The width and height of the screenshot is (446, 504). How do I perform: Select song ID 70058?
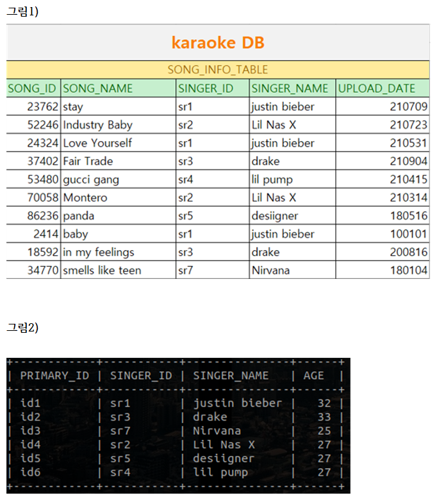point(33,197)
